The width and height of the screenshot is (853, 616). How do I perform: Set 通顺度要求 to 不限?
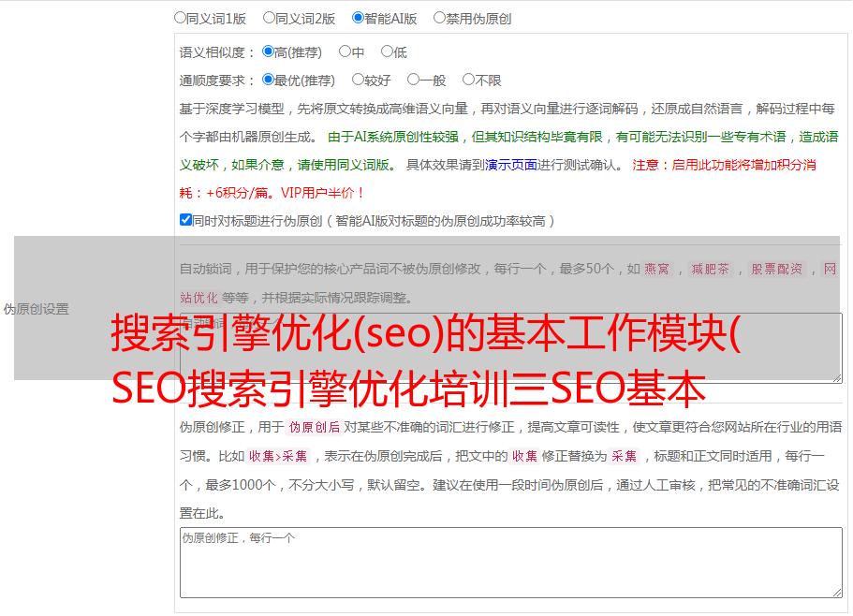click(468, 80)
